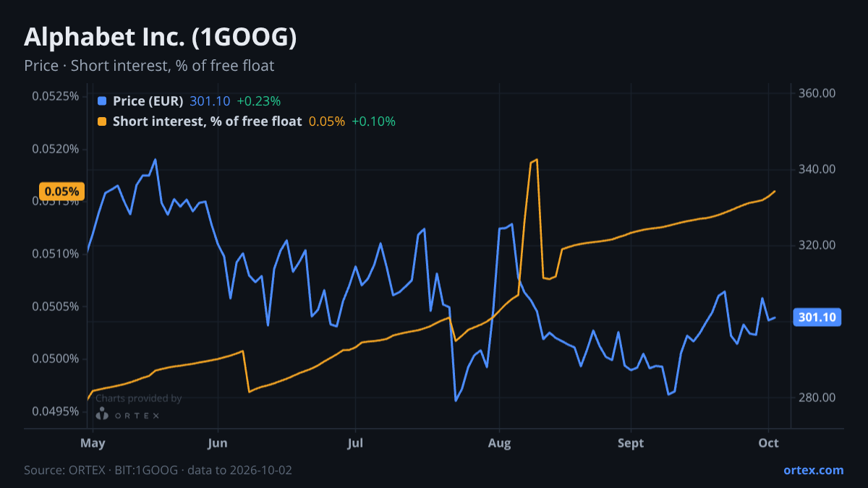The width and height of the screenshot is (868, 488).
Task: Click the Aug x-axis label
Action: tap(498, 442)
